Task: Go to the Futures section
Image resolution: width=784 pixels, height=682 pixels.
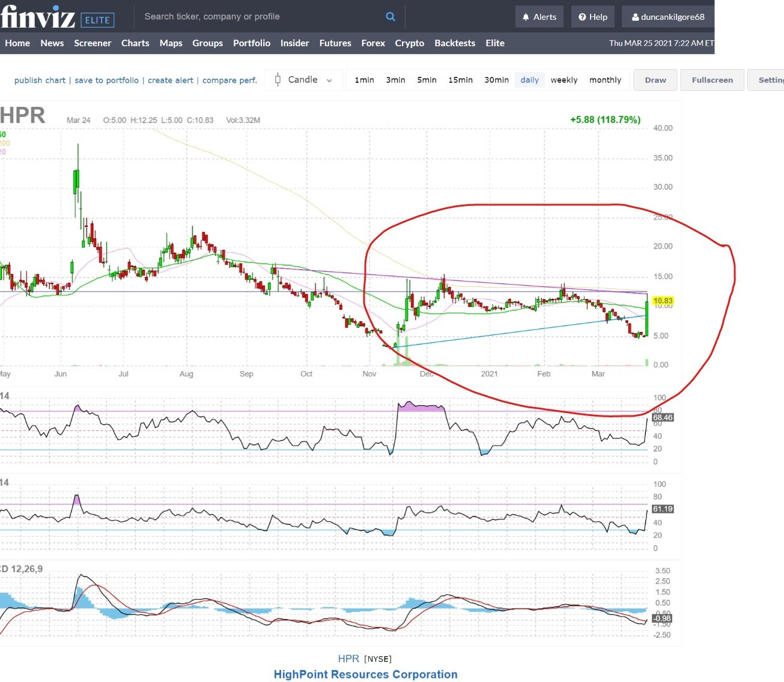Action: pos(335,43)
